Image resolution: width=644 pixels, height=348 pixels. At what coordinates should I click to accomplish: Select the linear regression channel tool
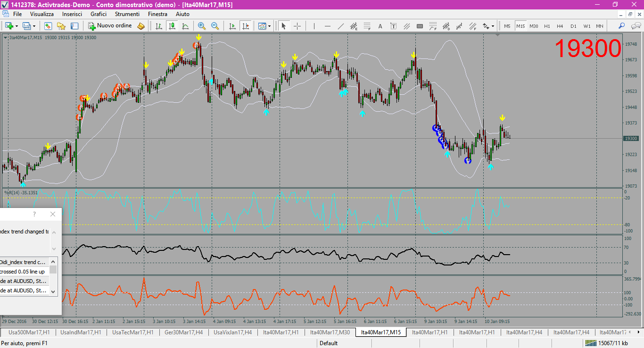tap(460, 26)
